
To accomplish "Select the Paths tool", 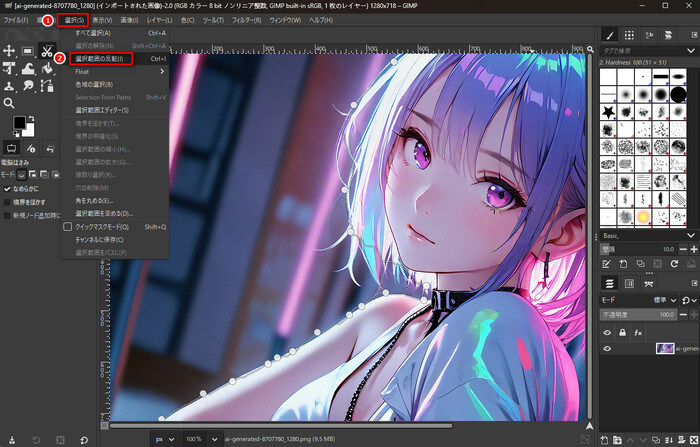I will click(x=47, y=86).
